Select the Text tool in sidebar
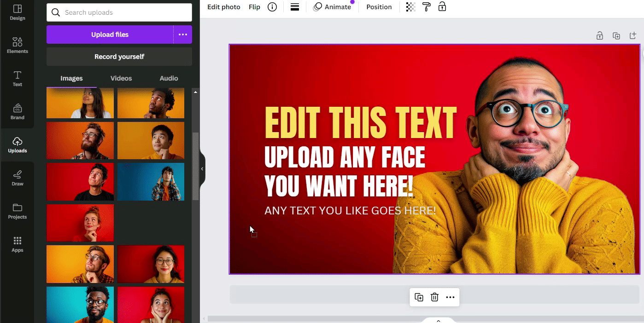Viewport: 644px width, 323px height. [17, 79]
